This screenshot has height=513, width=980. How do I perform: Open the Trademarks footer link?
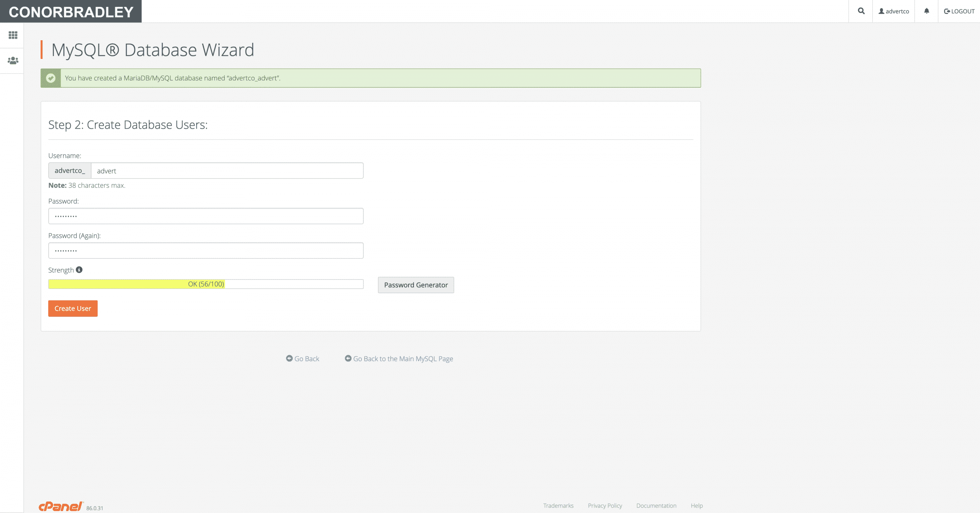click(558, 506)
